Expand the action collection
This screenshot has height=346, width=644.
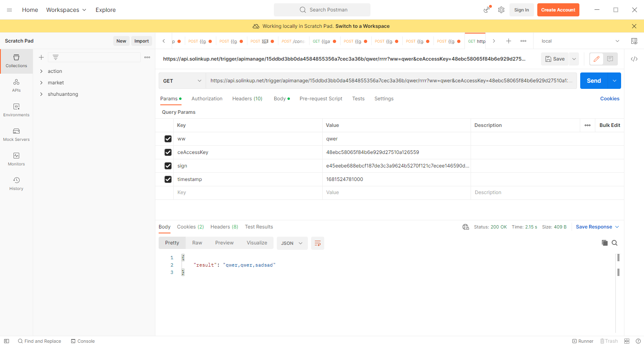[x=41, y=71]
